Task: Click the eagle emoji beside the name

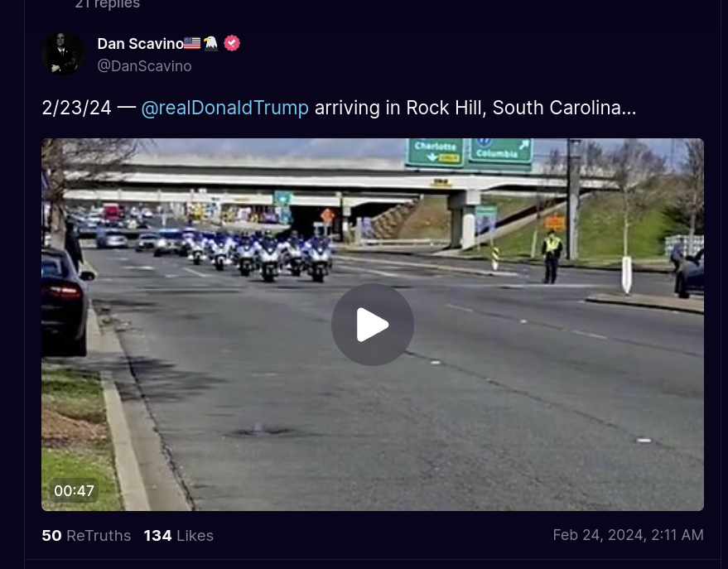Action: point(211,43)
